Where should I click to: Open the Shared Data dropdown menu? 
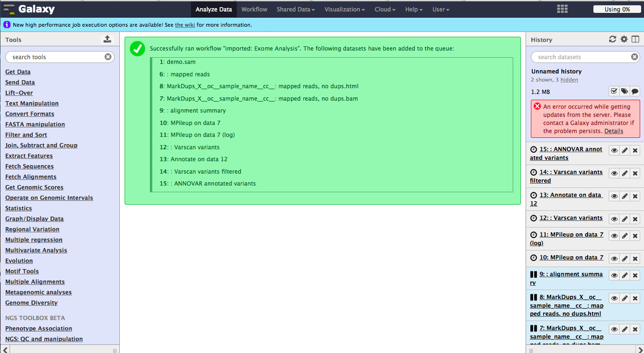[x=296, y=9]
